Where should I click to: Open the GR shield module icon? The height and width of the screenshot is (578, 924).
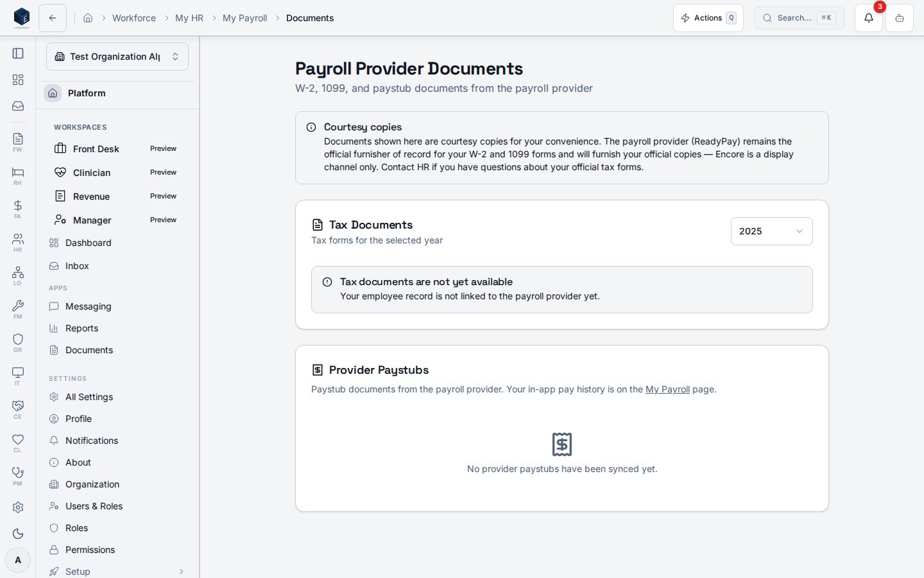(x=18, y=342)
